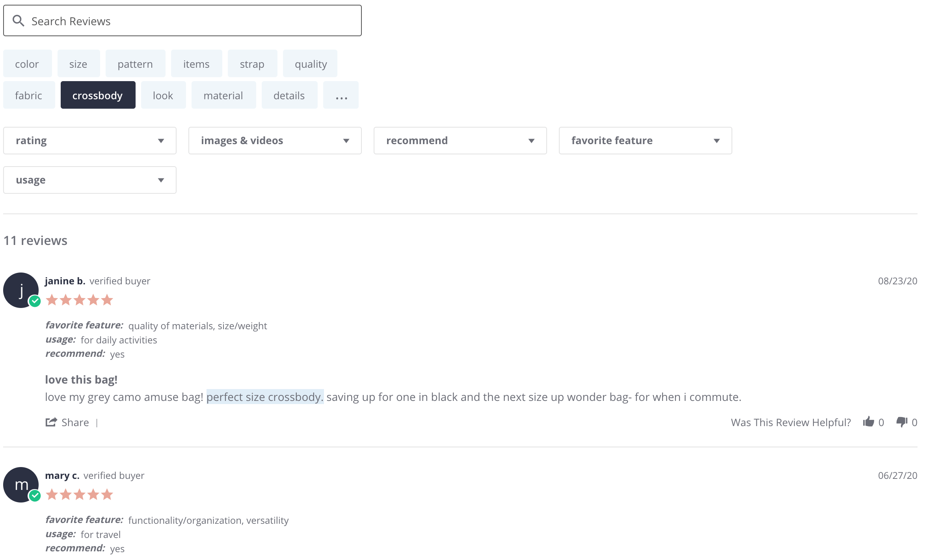Expand the usage filter dropdown
This screenshot has height=560, width=927.
pyautogui.click(x=90, y=180)
